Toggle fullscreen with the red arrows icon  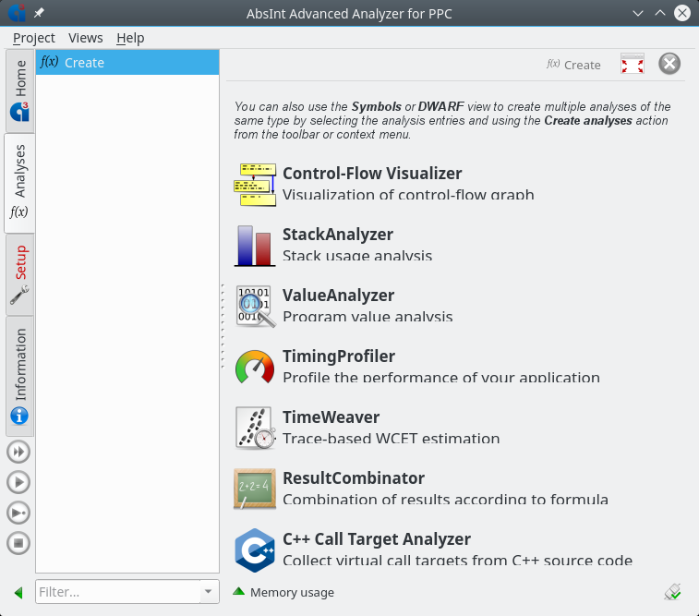coord(633,64)
